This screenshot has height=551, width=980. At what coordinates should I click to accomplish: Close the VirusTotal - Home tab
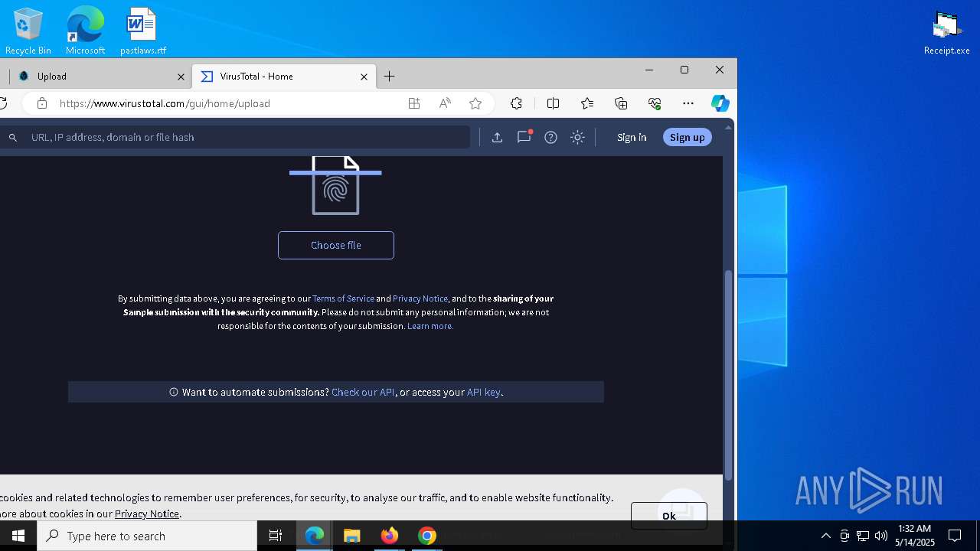364,77
